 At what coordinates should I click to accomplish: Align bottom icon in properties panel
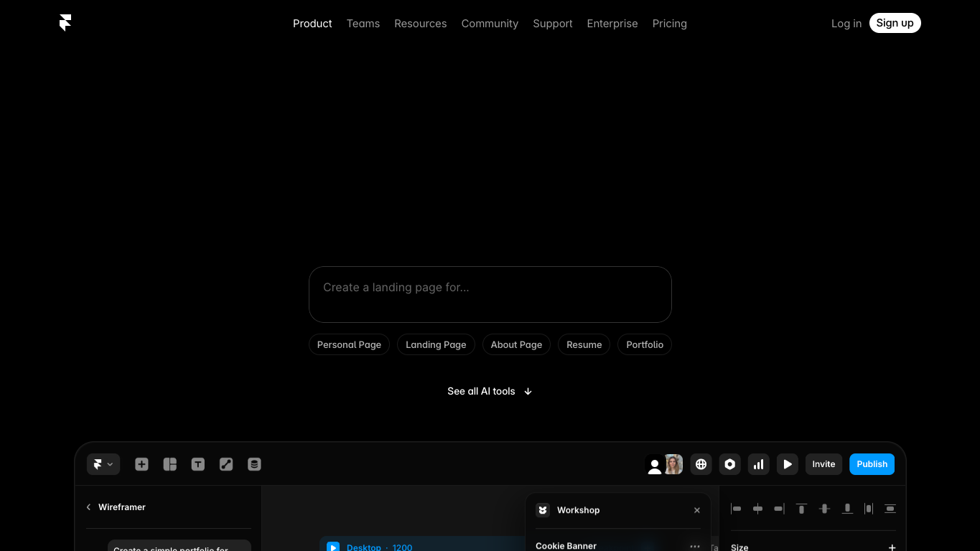pyautogui.click(x=847, y=509)
